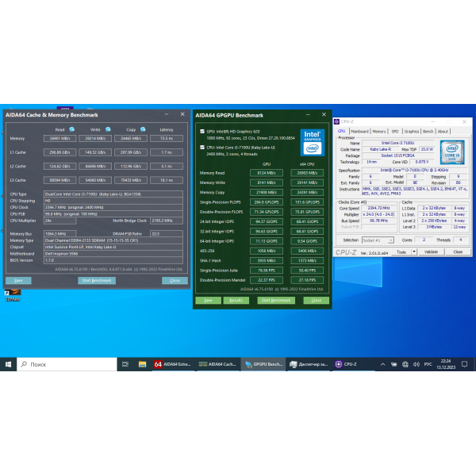
Task: Click the CPU-Z title bar app icon
Action: click(x=336, y=121)
